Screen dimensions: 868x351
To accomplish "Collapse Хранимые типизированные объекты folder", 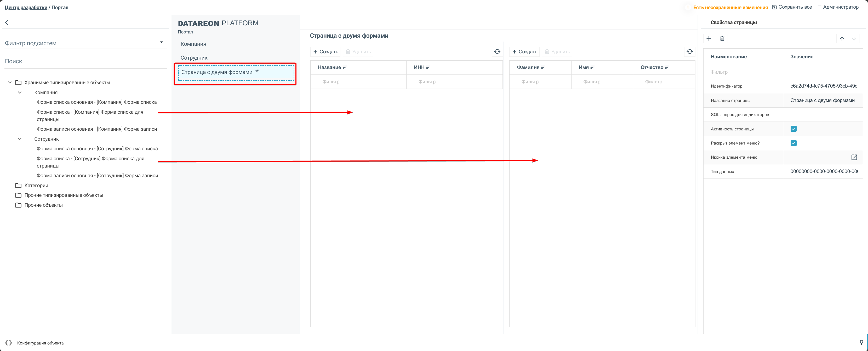I will pos(10,83).
